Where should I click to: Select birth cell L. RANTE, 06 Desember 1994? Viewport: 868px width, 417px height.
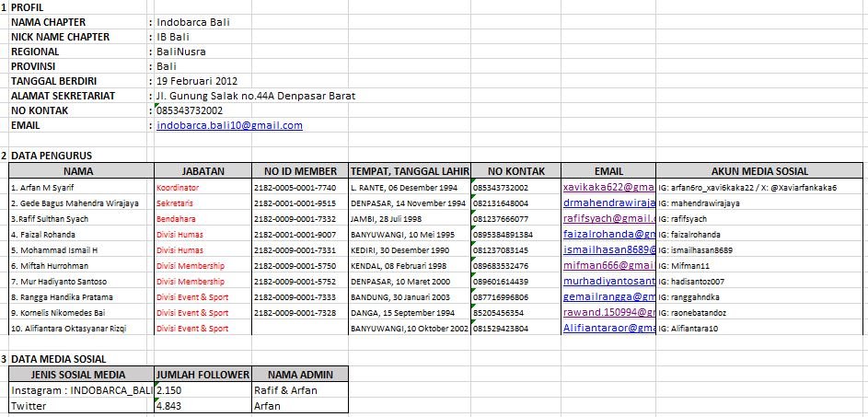(410, 187)
